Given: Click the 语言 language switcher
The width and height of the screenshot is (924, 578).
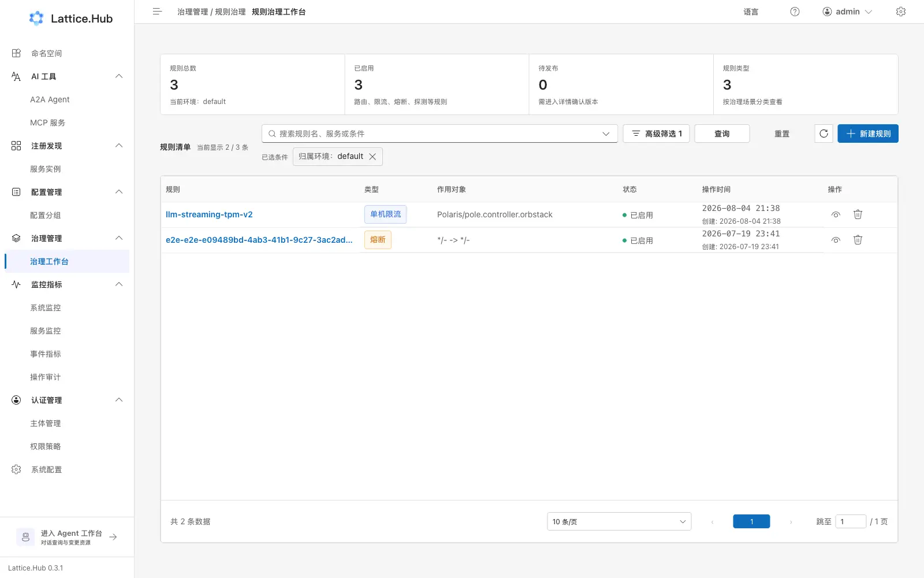Looking at the screenshot, I should (x=751, y=12).
